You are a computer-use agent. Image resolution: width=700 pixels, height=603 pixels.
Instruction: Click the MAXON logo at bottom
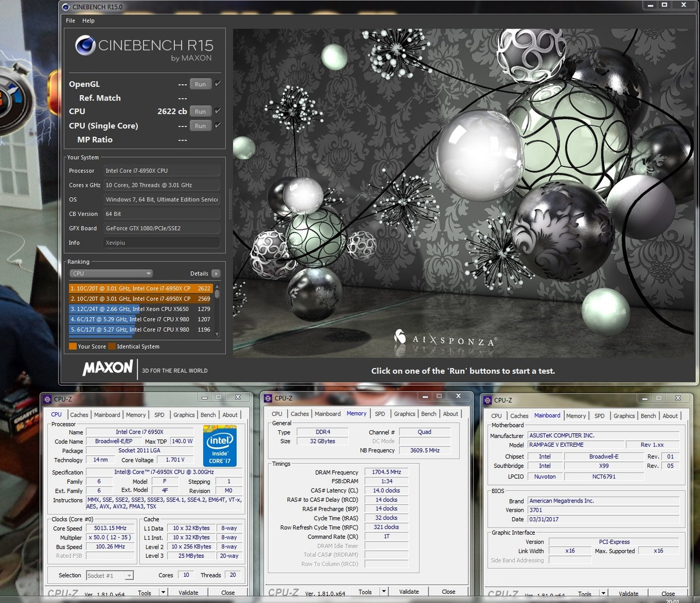[108, 367]
